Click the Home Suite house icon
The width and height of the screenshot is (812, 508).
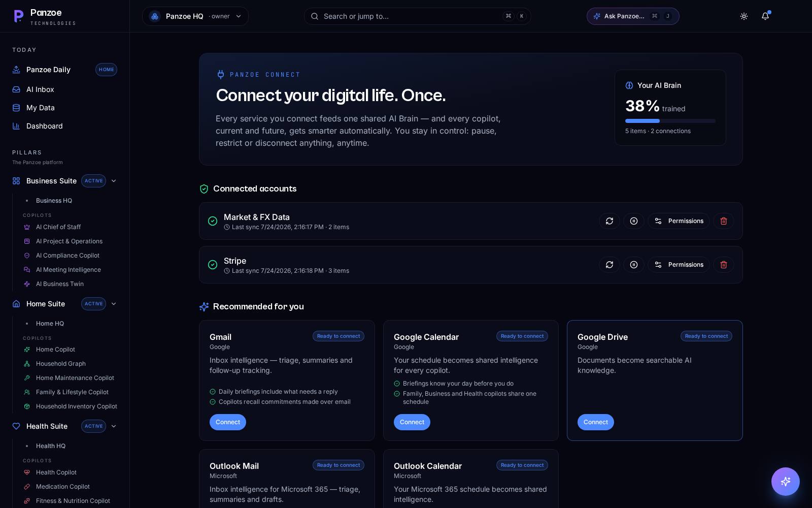16,304
